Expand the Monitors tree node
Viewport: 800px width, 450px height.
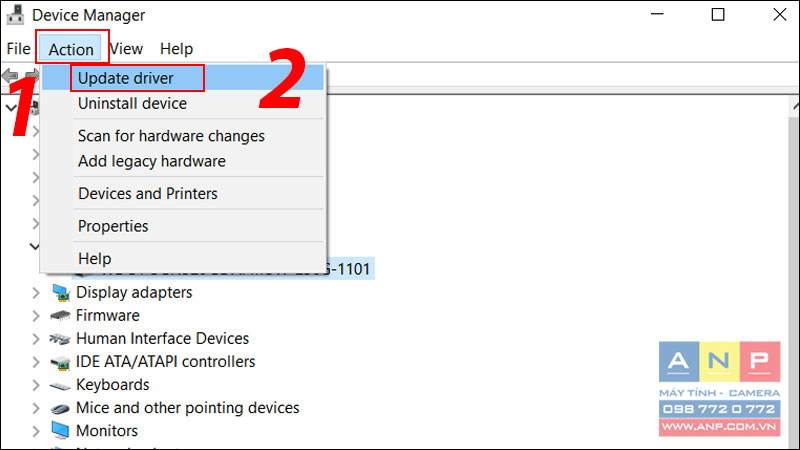pos(36,431)
